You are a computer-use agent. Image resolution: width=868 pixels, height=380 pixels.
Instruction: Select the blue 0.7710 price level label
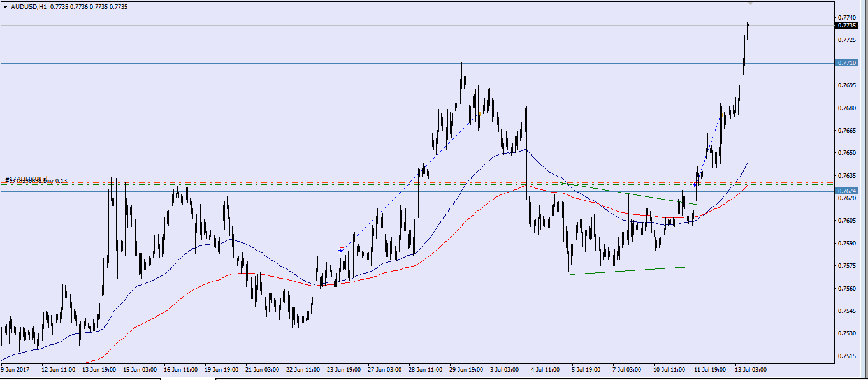point(846,63)
